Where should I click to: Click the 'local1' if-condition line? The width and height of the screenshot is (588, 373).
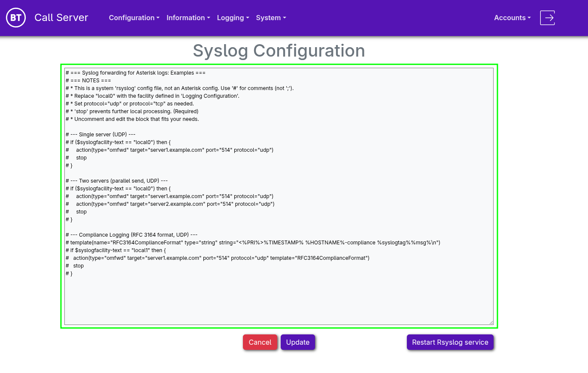coord(115,250)
